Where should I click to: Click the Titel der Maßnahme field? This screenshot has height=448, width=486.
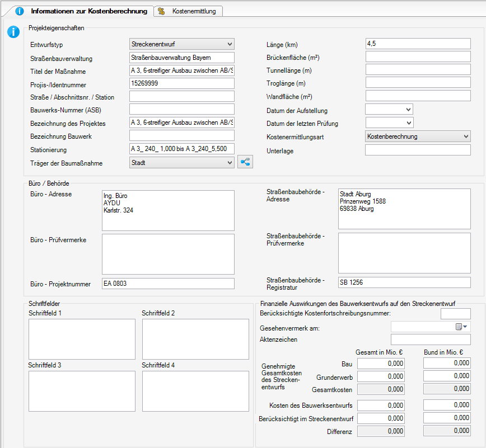coord(181,70)
